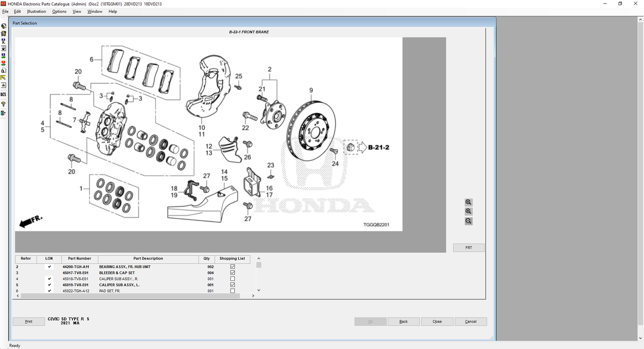
Task: Open the Options menu
Action: coord(59,12)
